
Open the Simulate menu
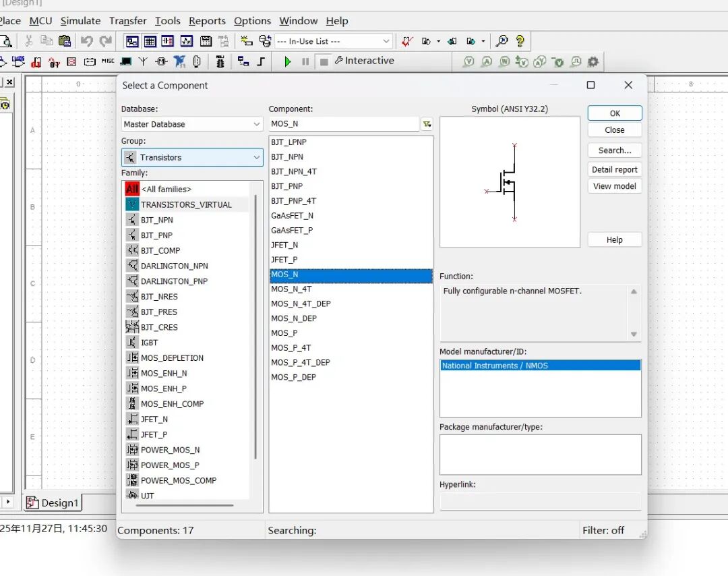click(x=80, y=21)
